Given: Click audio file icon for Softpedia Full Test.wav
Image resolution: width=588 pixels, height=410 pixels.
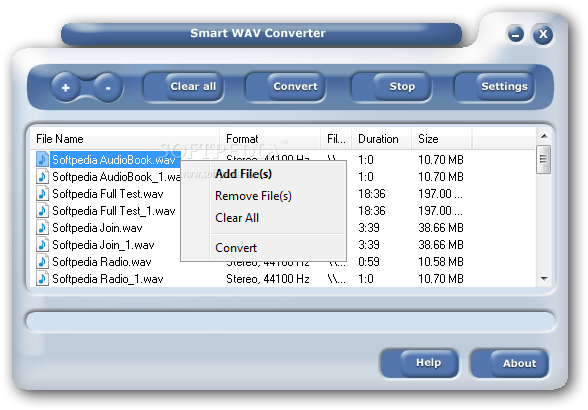Looking at the screenshot, I should [42, 194].
